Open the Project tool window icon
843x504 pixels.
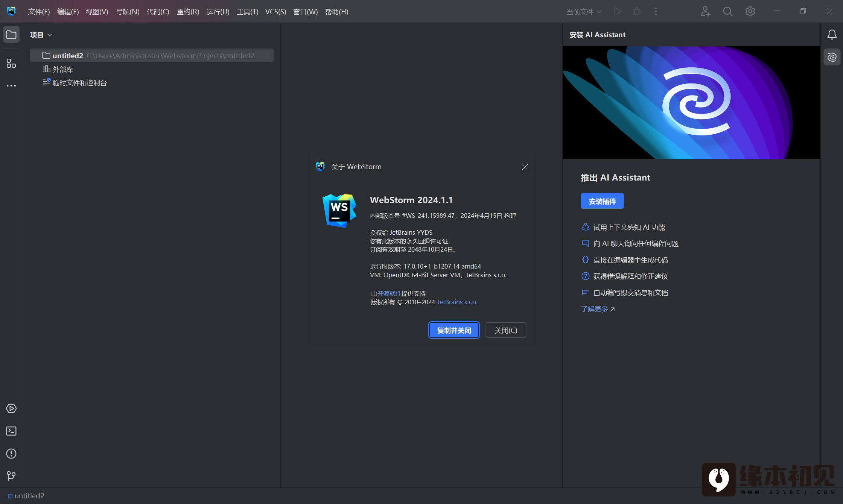(11, 35)
